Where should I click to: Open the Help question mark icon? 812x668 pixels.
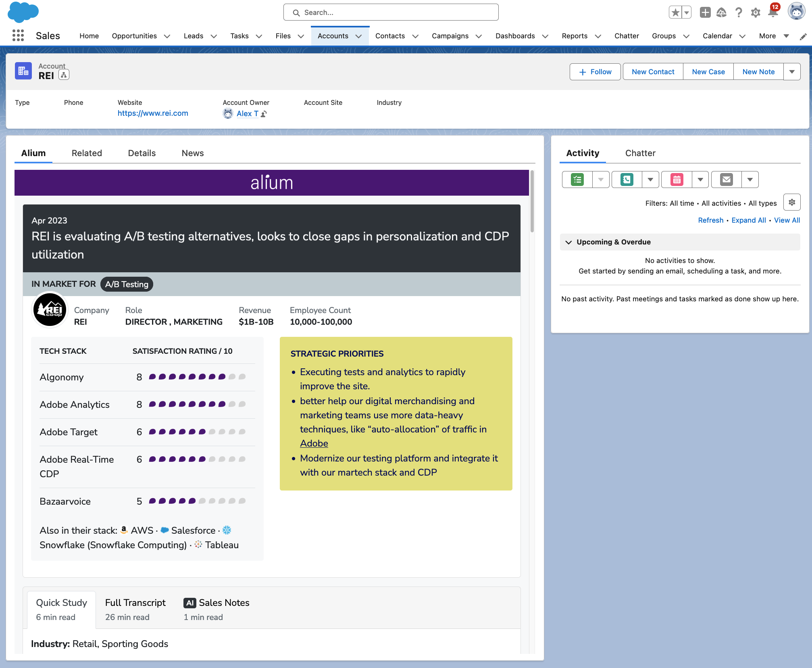739,13
